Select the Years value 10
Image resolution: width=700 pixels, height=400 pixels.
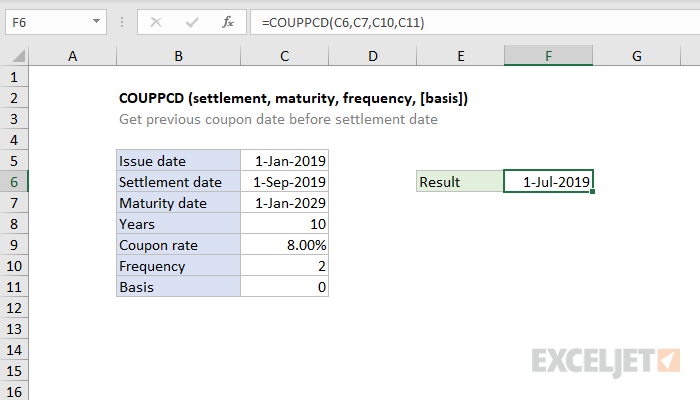pos(284,224)
